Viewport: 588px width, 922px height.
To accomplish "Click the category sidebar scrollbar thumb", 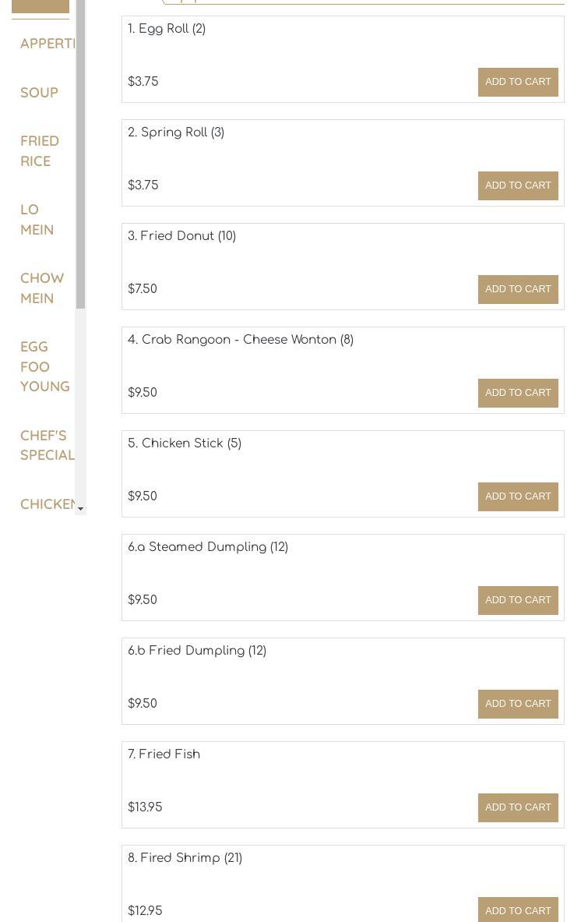I will [80, 154].
